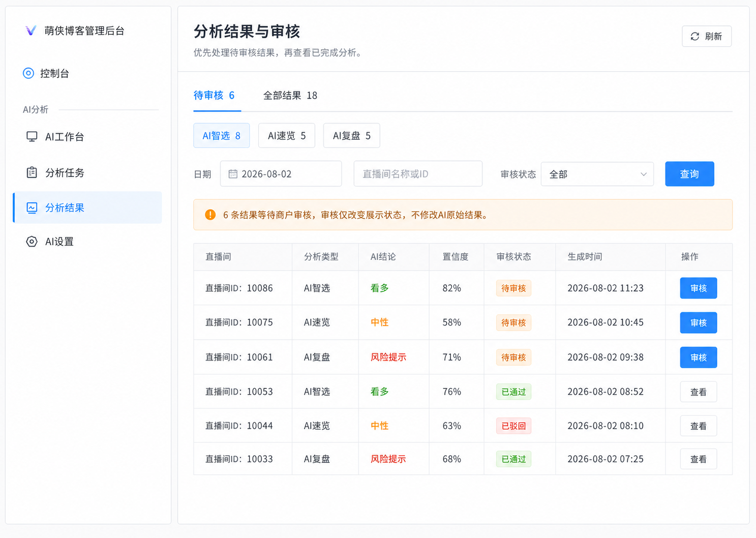Click the 58% confidence value

pos(452,322)
